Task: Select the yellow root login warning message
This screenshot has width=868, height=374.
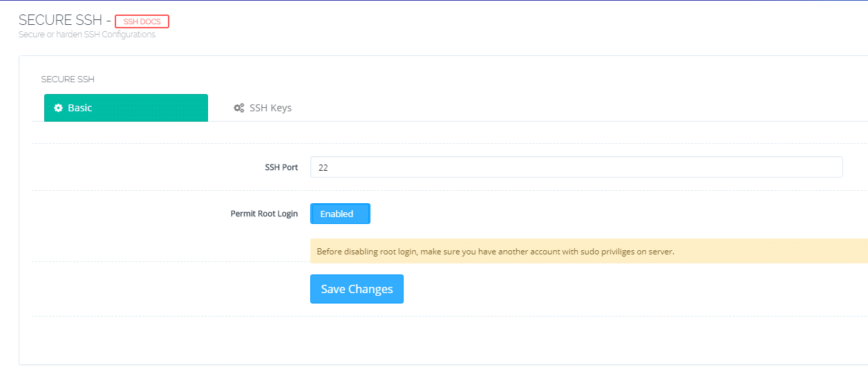Action: click(x=589, y=251)
